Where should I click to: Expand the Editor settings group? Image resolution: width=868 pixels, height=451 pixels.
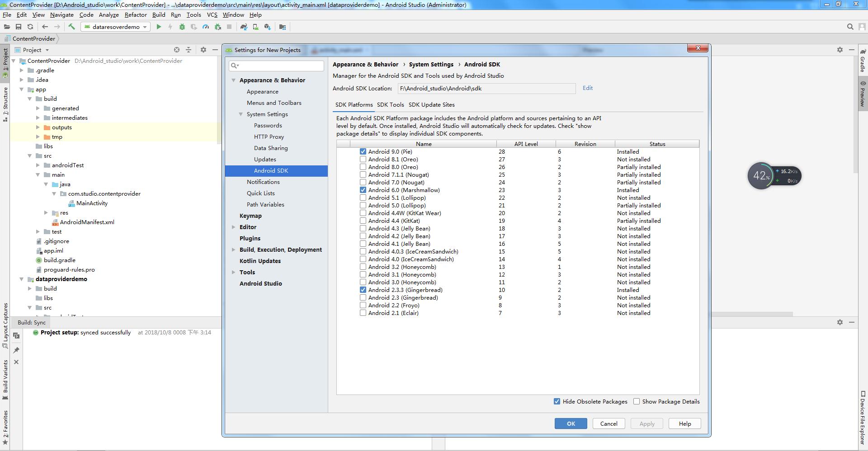tap(234, 227)
